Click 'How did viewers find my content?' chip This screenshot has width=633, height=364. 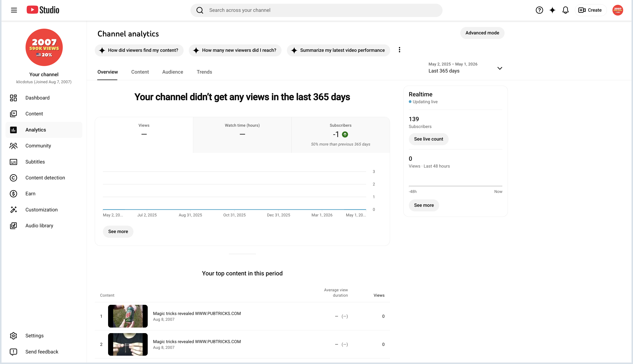(139, 50)
